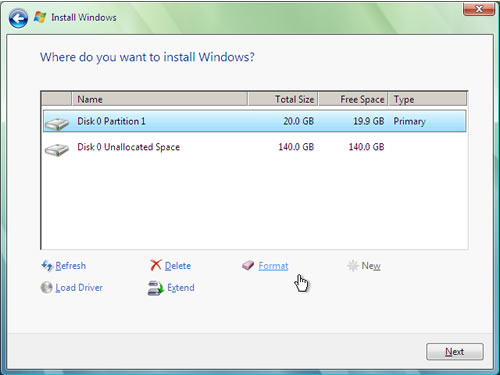Click the Refresh arrows icon
The width and height of the screenshot is (500, 375).
click(47, 266)
